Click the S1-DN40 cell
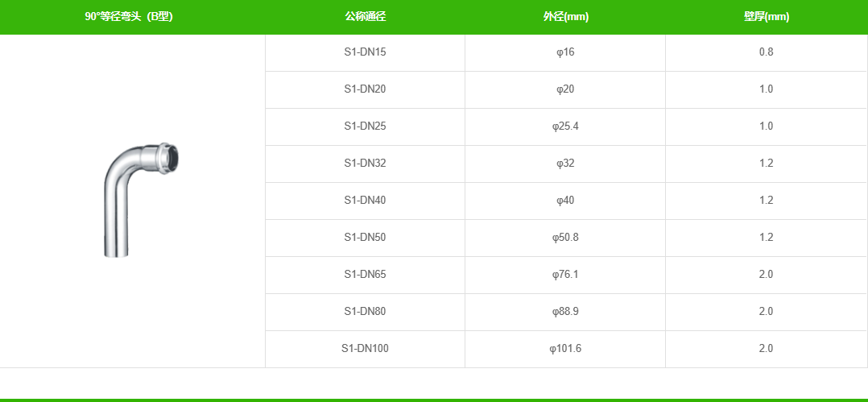Screen dimensions: 868x402 (x=365, y=201)
